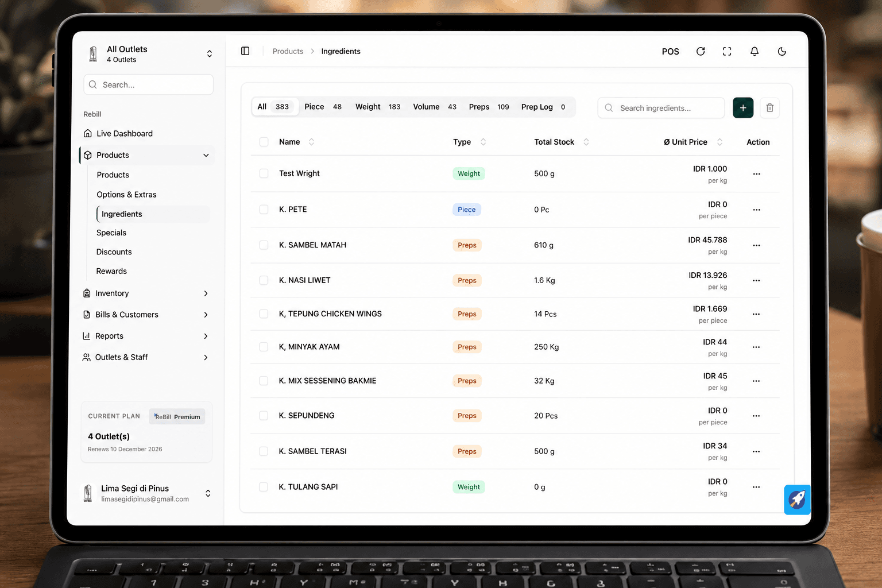This screenshot has width=882, height=588.
Task: Open POS from top bar
Action: point(670,51)
